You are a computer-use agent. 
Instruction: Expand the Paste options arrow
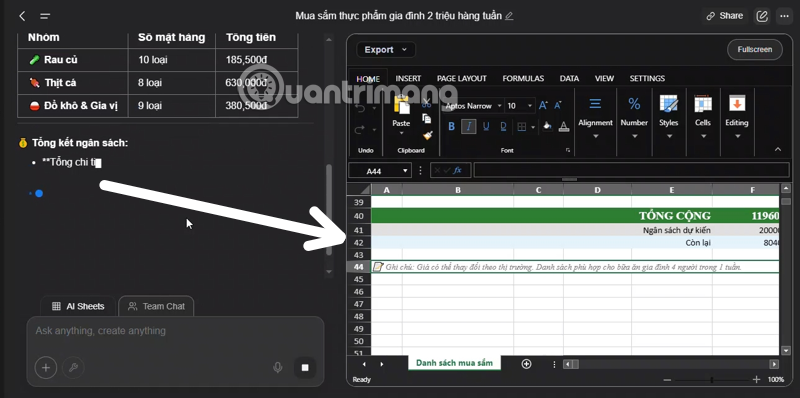pyautogui.click(x=401, y=134)
